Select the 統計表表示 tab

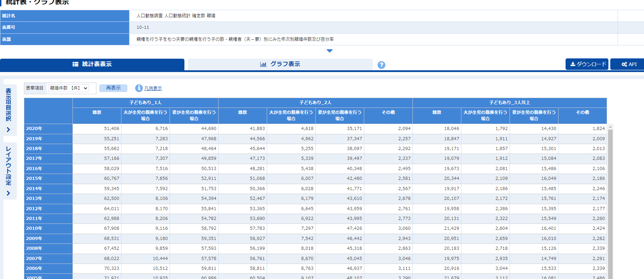(92, 64)
